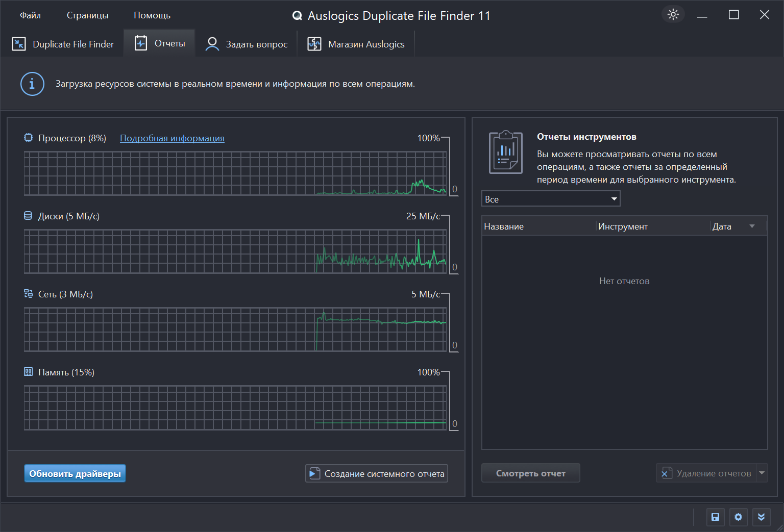Image resolution: width=784 pixels, height=532 pixels.
Task: Click the double chevron down icon
Action: [761, 517]
